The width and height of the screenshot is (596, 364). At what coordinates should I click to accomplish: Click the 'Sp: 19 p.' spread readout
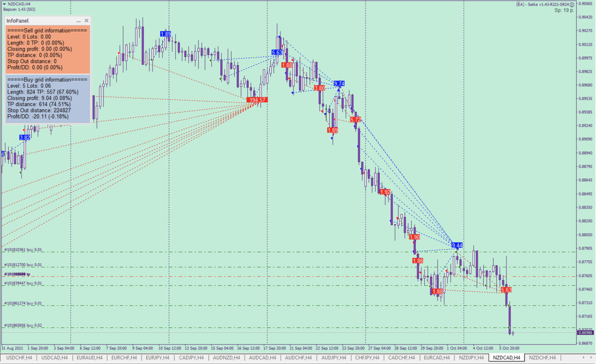565,10
